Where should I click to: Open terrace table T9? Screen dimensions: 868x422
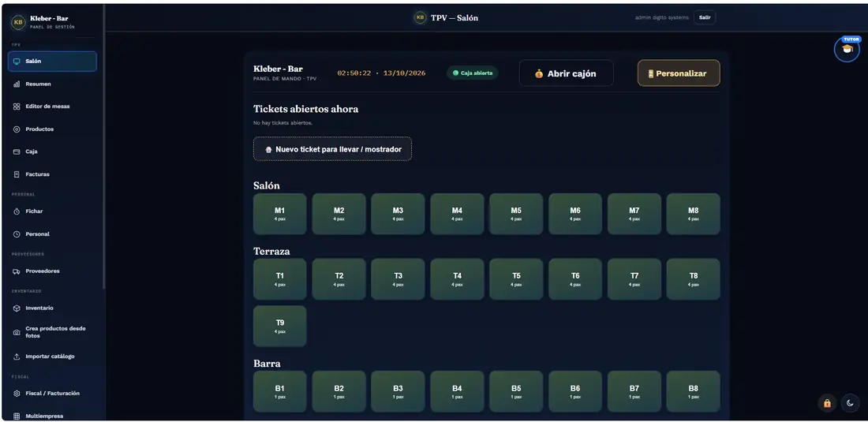point(279,327)
